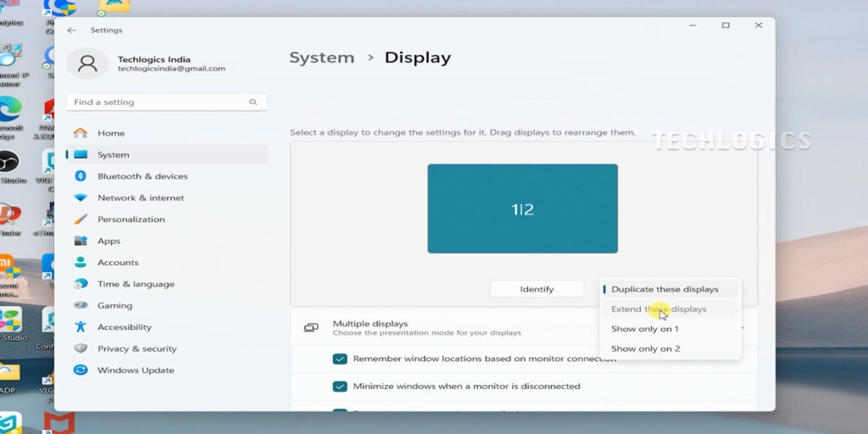
Task: Toggle Minimize windows when monitor disconnected
Action: [340, 387]
